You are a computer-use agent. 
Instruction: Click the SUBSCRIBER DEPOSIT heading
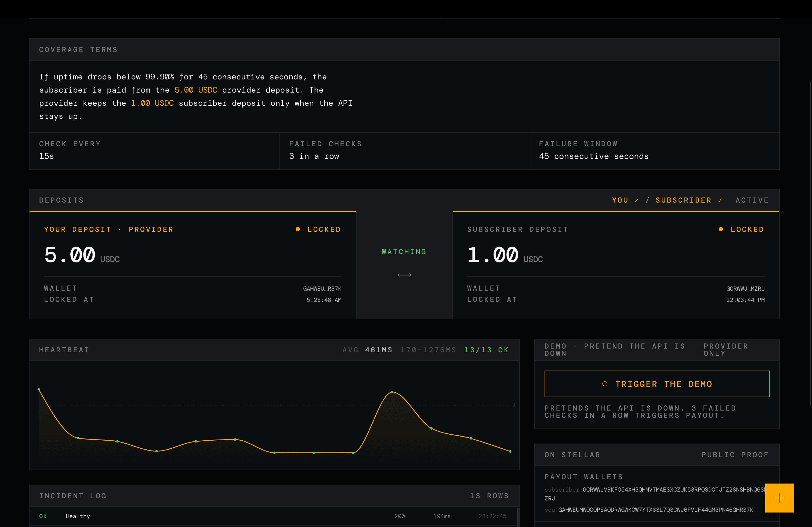(518, 229)
